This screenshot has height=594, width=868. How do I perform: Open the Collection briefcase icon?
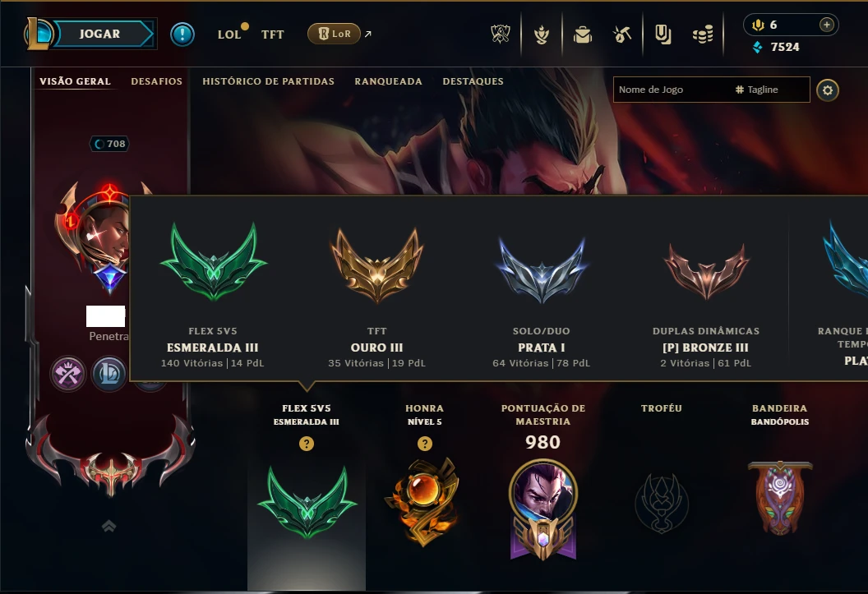[x=582, y=35]
